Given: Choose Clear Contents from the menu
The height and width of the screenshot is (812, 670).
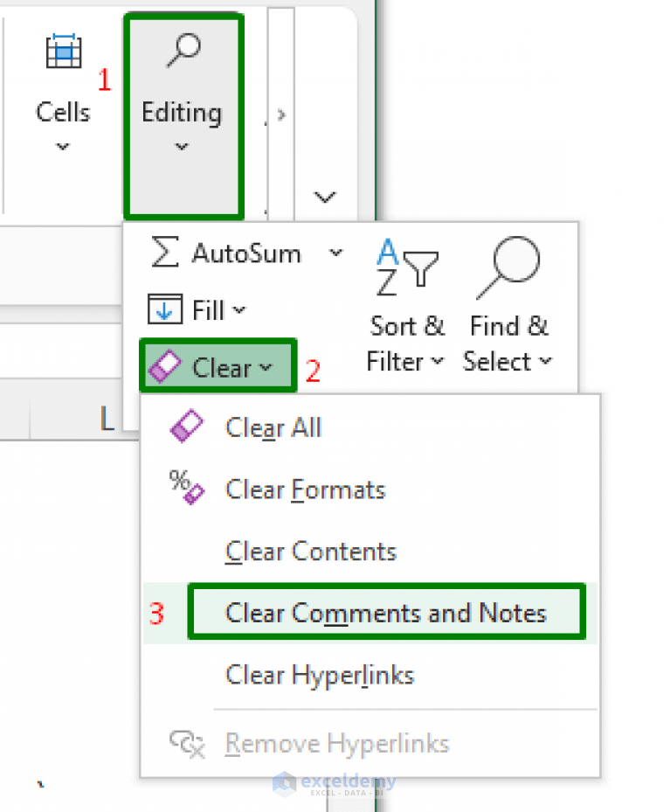Looking at the screenshot, I should tap(310, 551).
